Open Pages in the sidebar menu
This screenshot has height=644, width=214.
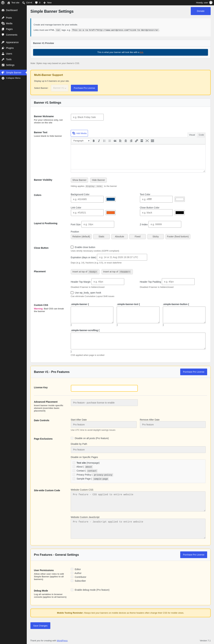tap(13, 29)
